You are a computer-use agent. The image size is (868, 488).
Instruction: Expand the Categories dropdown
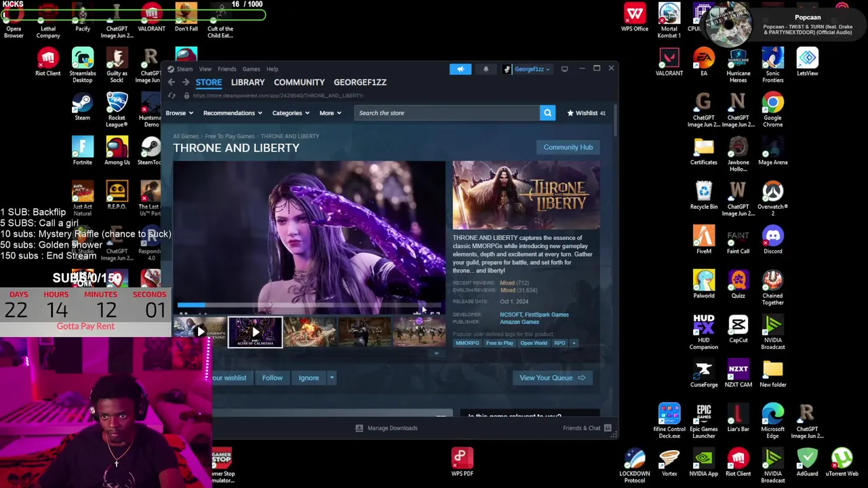[291, 113]
